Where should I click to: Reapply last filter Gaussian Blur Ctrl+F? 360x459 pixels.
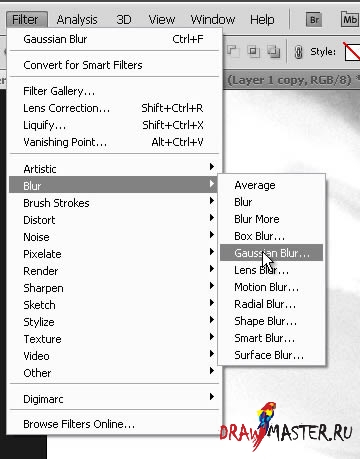(x=113, y=39)
